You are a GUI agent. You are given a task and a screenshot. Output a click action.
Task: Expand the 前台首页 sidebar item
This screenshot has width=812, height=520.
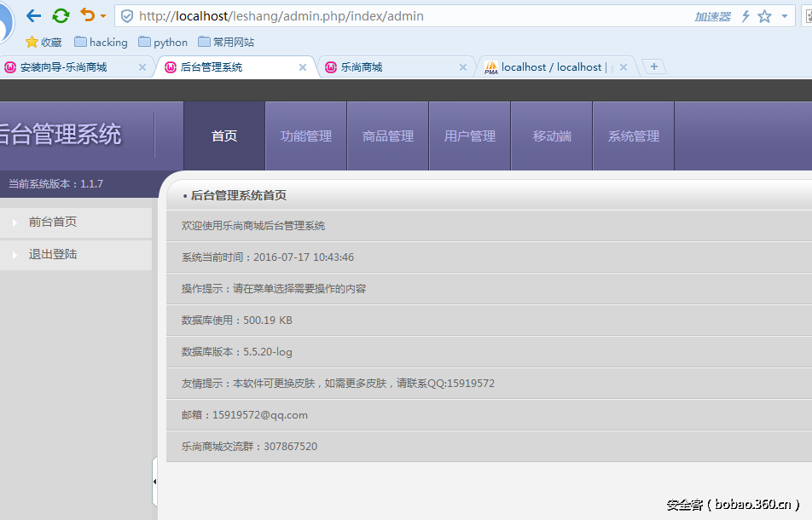point(52,222)
